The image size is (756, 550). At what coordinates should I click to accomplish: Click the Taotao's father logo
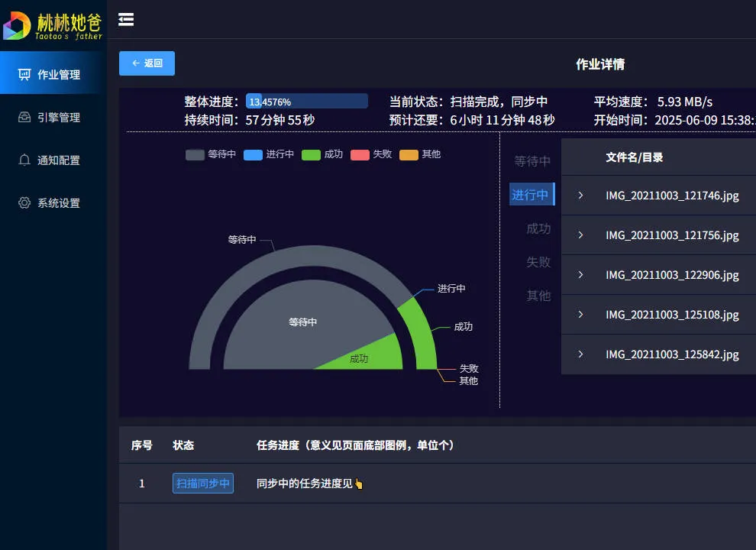click(53, 24)
